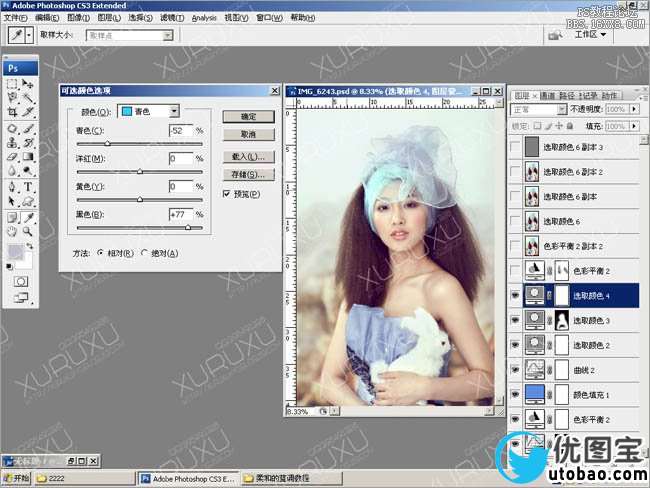Open the 2222 folder in taskbar
650x488 pixels.
coord(85,478)
